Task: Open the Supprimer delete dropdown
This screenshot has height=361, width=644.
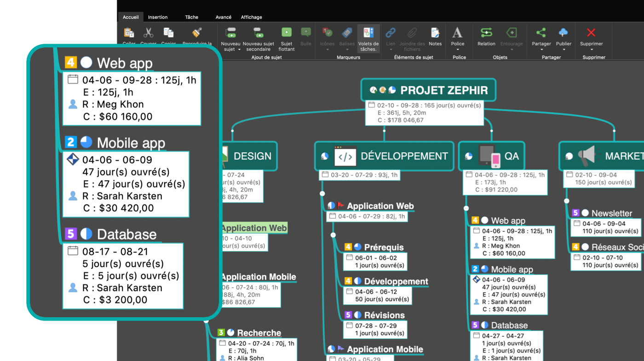Action: (x=591, y=50)
